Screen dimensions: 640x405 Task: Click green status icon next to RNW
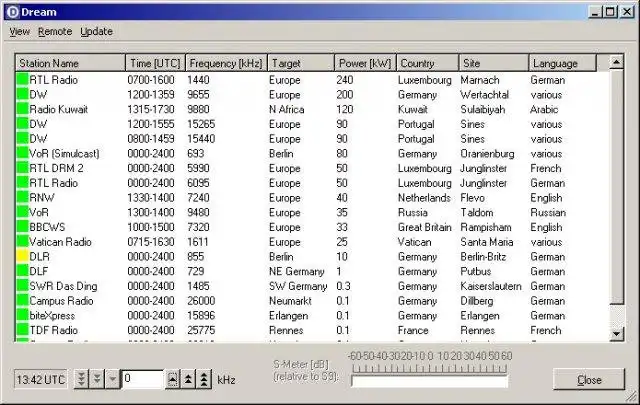(22, 198)
